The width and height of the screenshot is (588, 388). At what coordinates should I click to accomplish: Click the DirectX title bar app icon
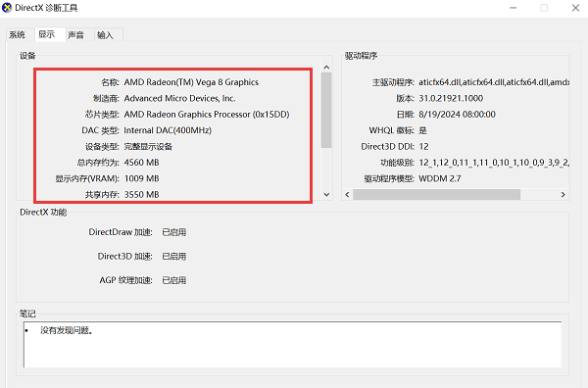pos(7,8)
